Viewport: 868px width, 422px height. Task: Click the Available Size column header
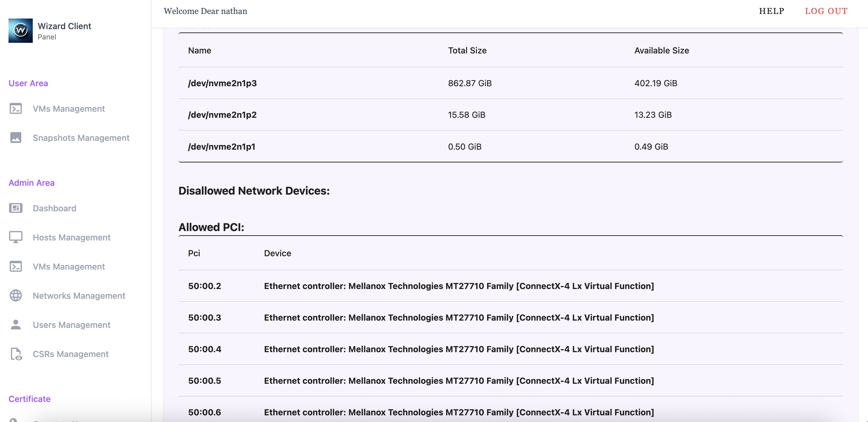click(x=661, y=50)
